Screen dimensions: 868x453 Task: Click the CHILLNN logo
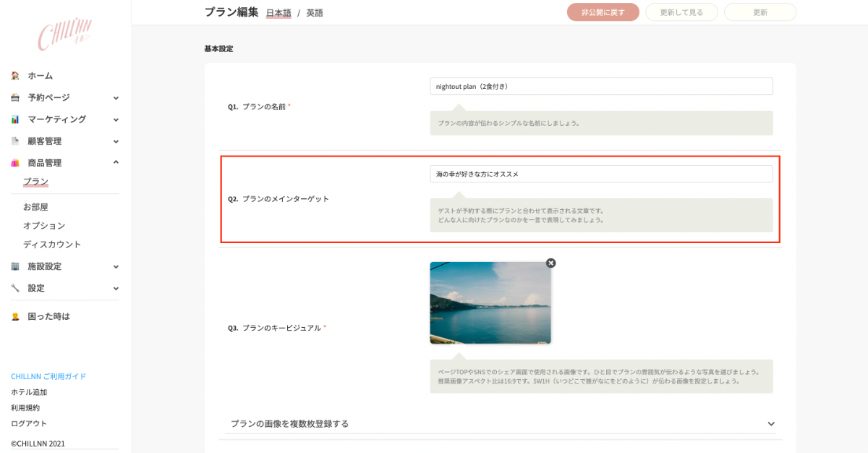tap(65, 33)
